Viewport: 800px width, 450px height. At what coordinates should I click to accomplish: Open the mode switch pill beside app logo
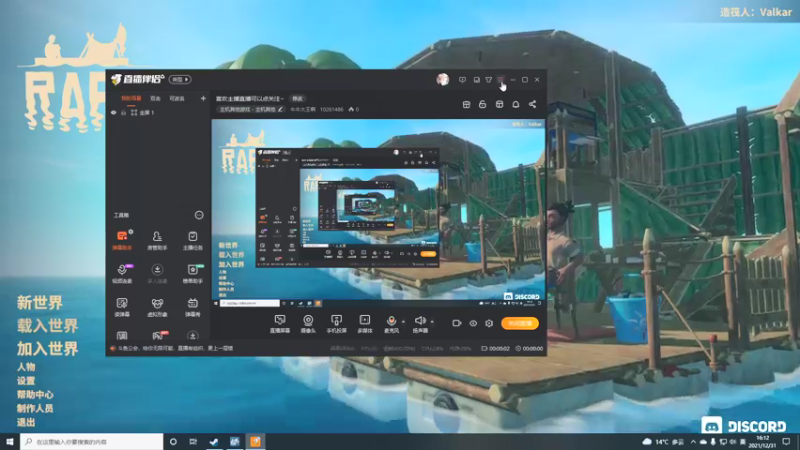180,80
